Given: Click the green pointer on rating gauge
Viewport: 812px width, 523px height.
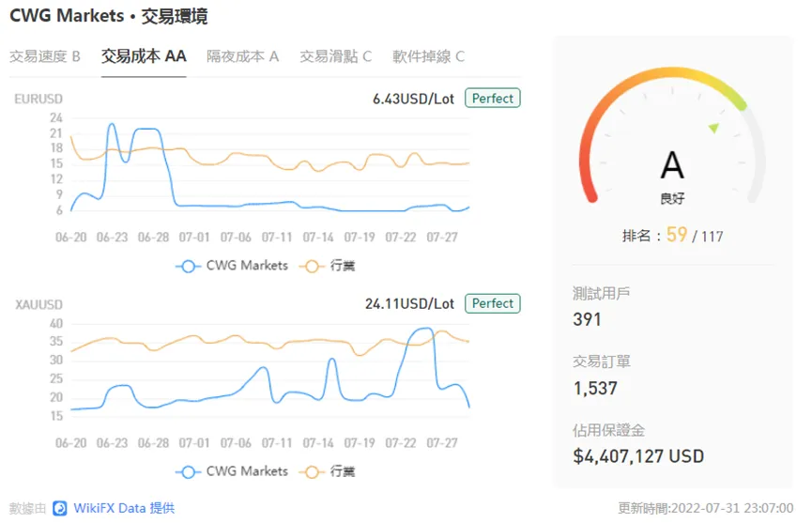Looking at the screenshot, I should pyautogui.click(x=714, y=128).
